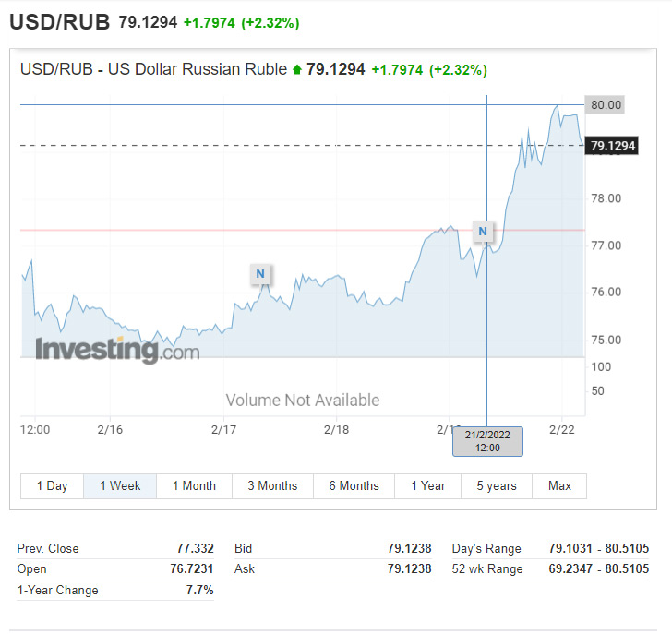
Task: Switch chart range to 1 Day
Action: pos(52,485)
